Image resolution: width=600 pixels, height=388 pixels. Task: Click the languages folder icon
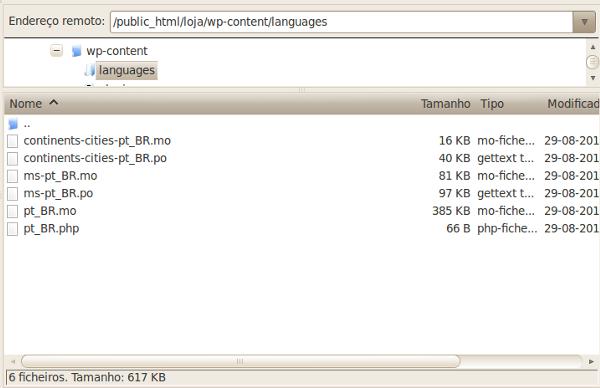coord(90,70)
